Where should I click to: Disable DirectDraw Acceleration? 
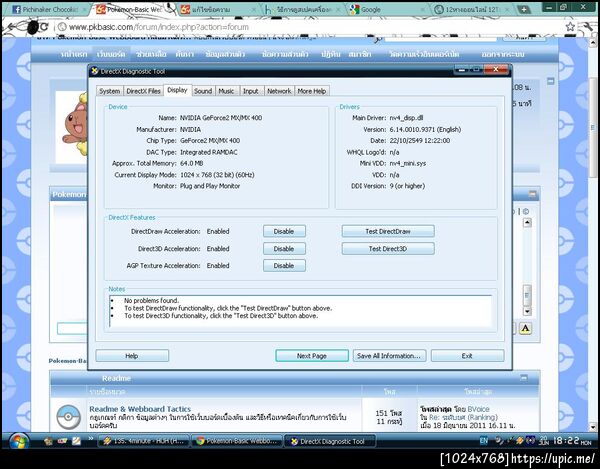pyautogui.click(x=284, y=231)
